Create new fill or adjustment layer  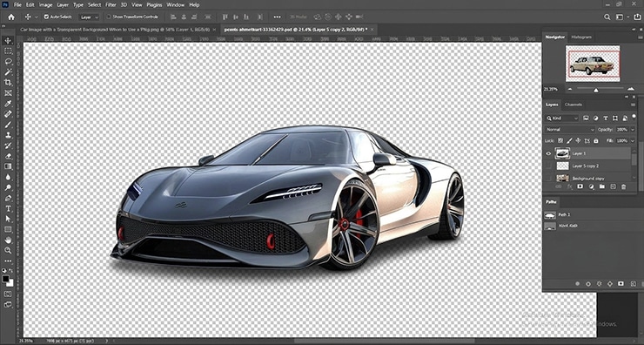coord(591,186)
